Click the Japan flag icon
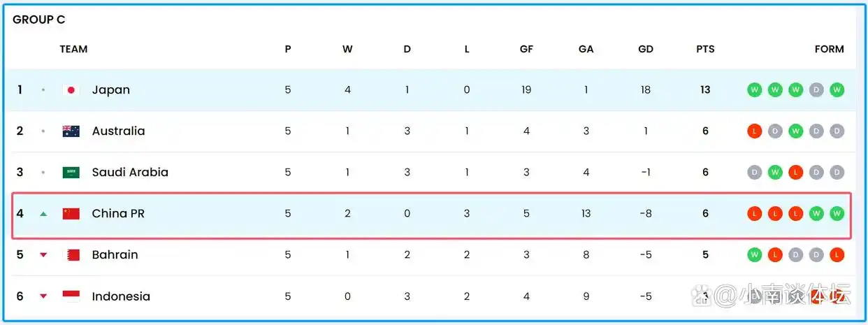 (x=71, y=89)
